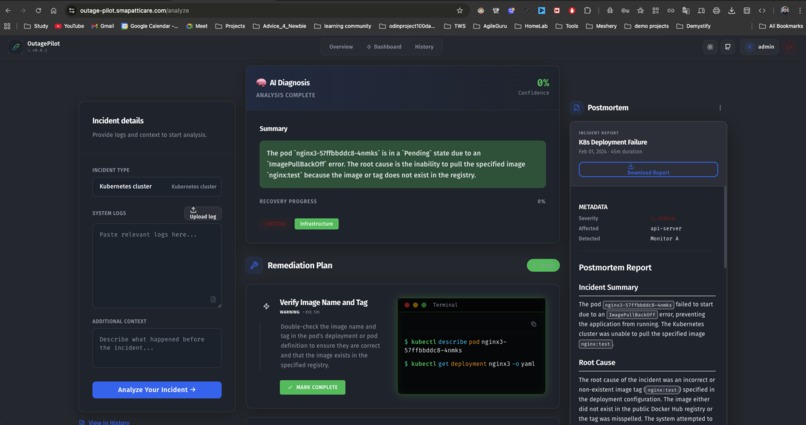Click the browser profile avatar

click(x=784, y=10)
